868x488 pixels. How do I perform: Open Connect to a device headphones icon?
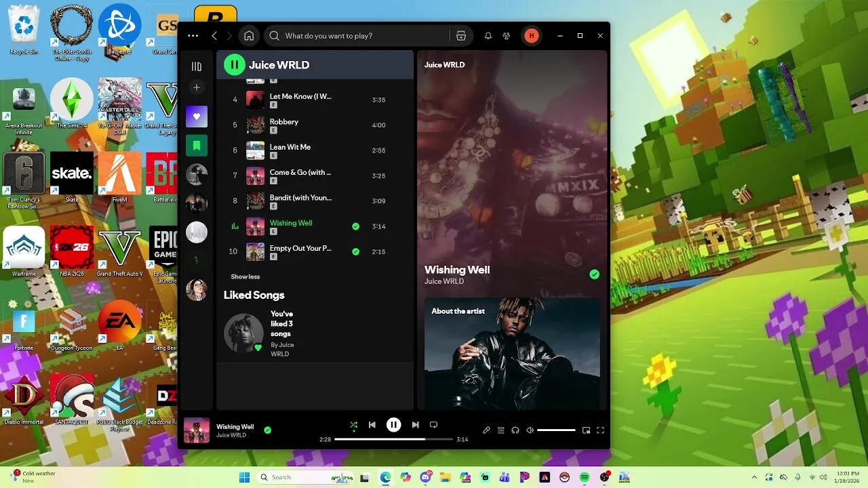(x=515, y=430)
